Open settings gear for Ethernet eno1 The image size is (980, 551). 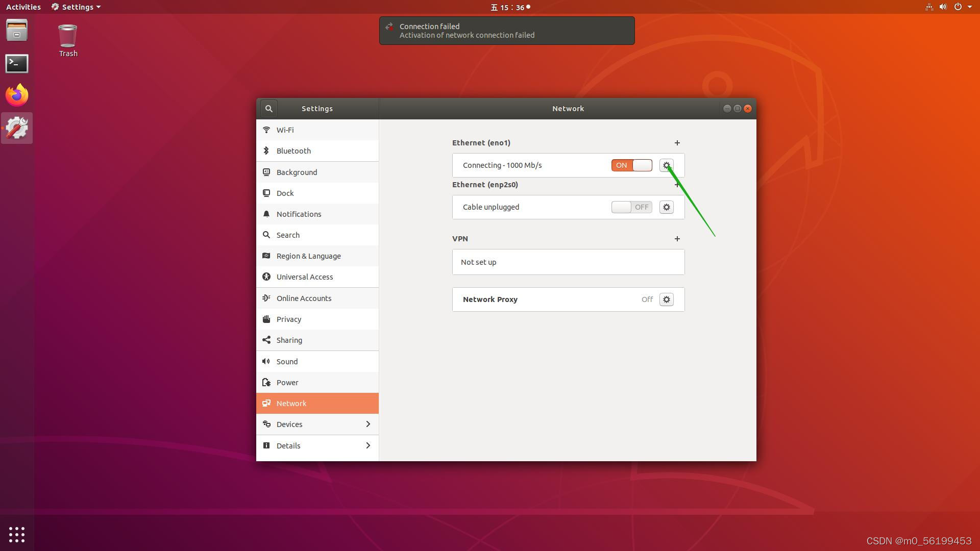(x=666, y=165)
